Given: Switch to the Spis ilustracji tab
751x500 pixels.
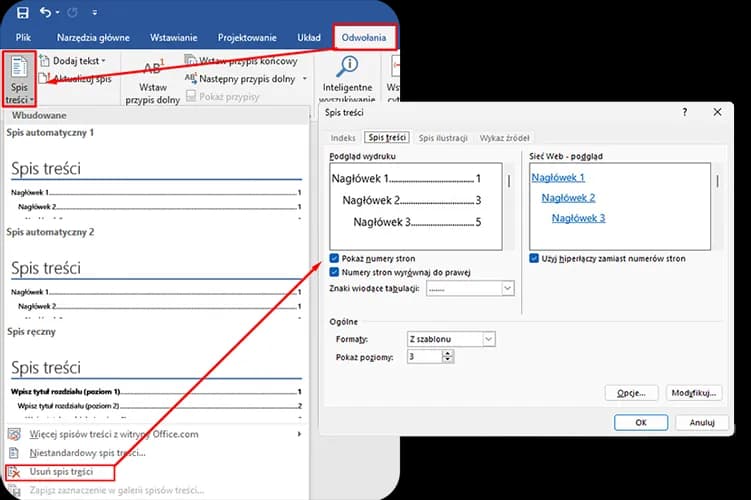Looking at the screenshot, I should click(443, 137).
